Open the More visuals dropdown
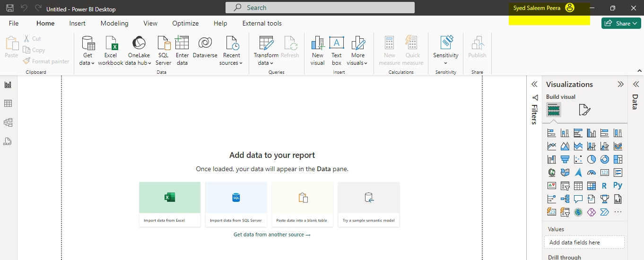Image resolution: width=644 pixels, height=260 pixels. [x=358, y=51]
